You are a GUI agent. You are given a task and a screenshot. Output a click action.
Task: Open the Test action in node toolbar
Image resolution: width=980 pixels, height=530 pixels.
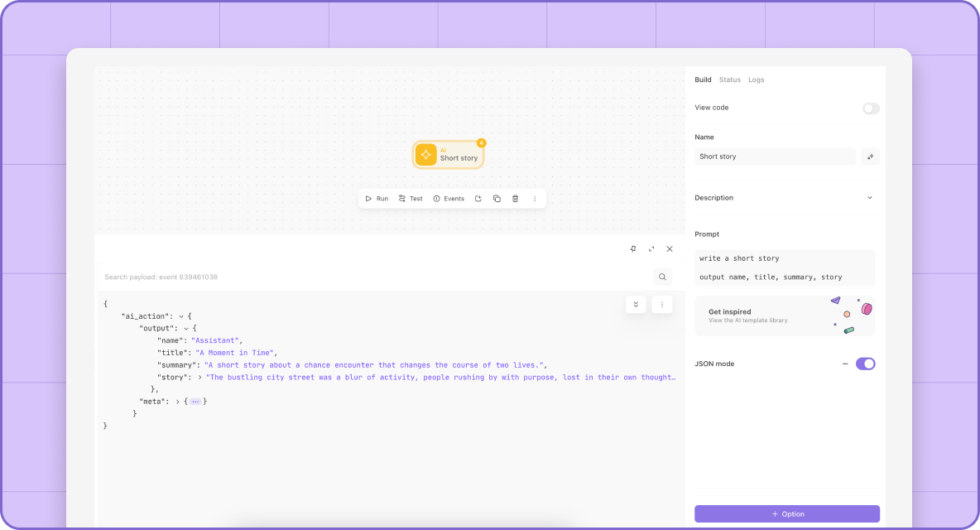point(411,199)
